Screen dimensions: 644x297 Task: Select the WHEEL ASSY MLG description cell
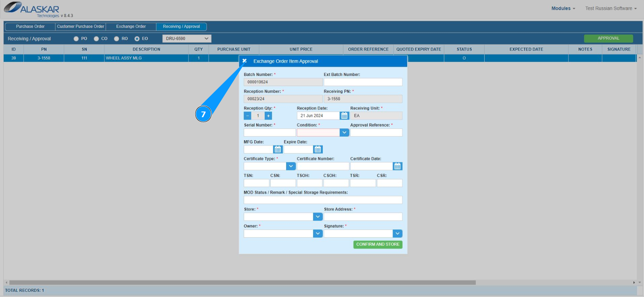[x=146, y=58]
